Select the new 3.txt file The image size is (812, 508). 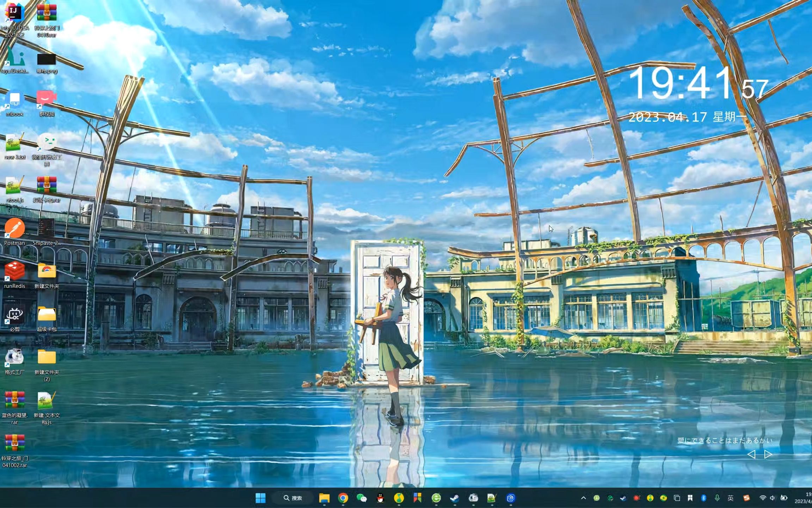tap(14, 147)
